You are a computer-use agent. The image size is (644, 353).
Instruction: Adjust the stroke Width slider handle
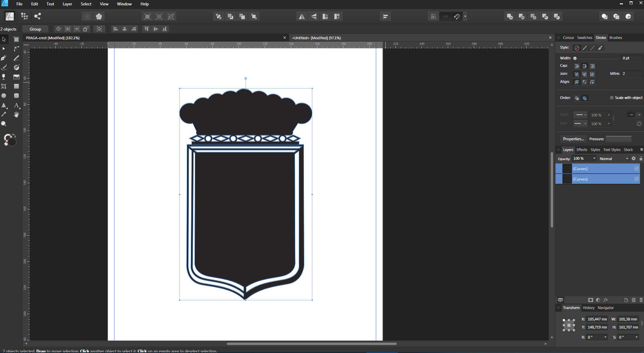click(575, 58)
